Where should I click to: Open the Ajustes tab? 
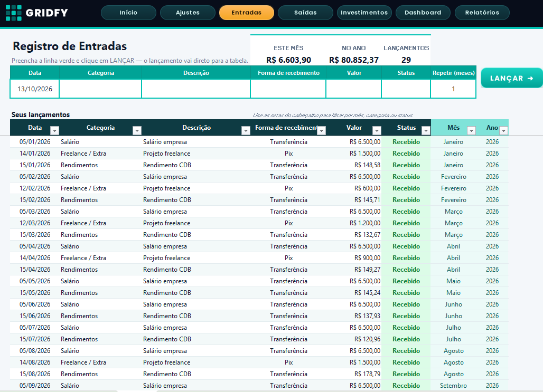tap(188, 13)
